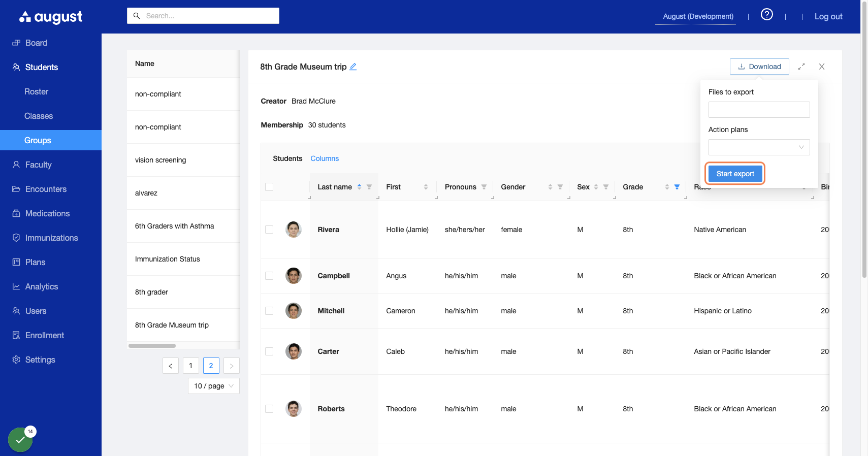Viewport: 868px width, 456px height.
Task: Open the Columns link
Action: (325, 158)
